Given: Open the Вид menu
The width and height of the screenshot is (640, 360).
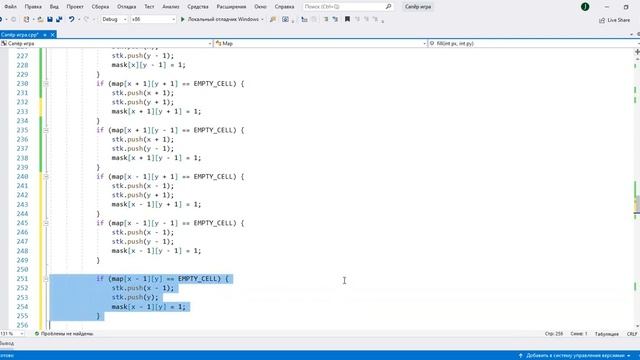Looking at the screenshot, I should (54, 7).
